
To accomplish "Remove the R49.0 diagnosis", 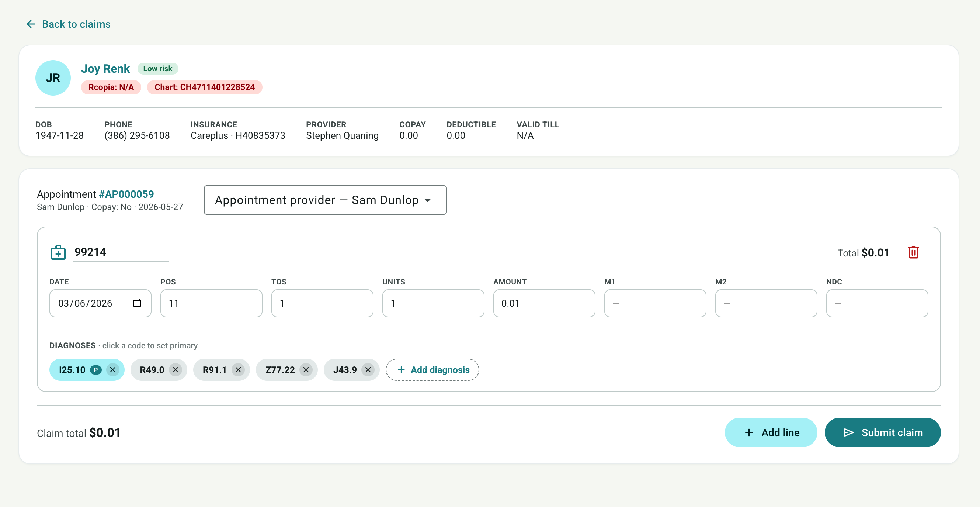I will (176, 370).
